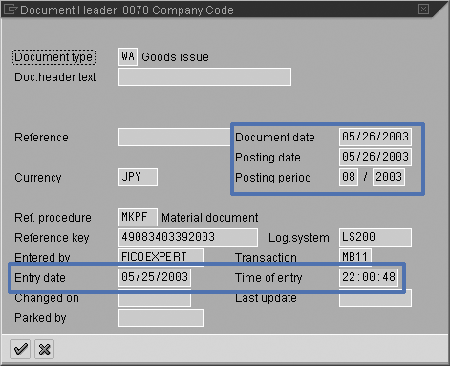This screenshot has height=366, width=450.
Task: Select the Changed on label
Action: [46, 298]
